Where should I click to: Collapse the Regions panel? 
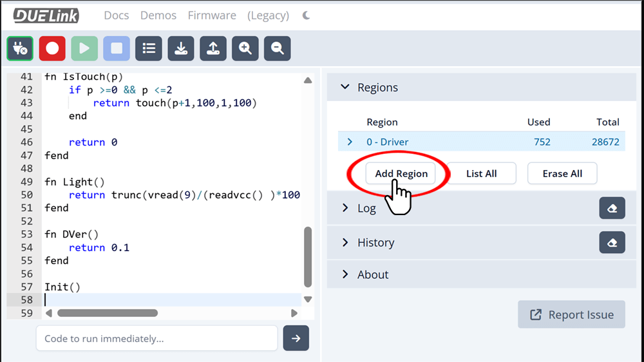coord(345,88)
